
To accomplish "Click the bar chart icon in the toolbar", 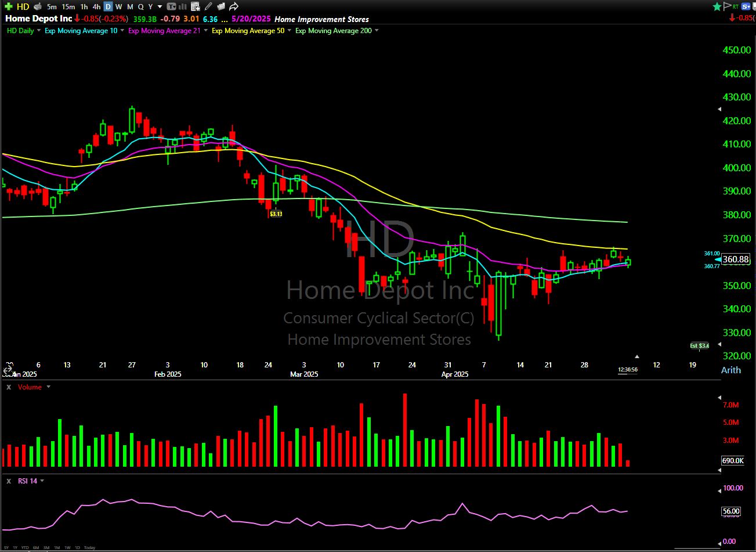I will click(x=184, y=6).
